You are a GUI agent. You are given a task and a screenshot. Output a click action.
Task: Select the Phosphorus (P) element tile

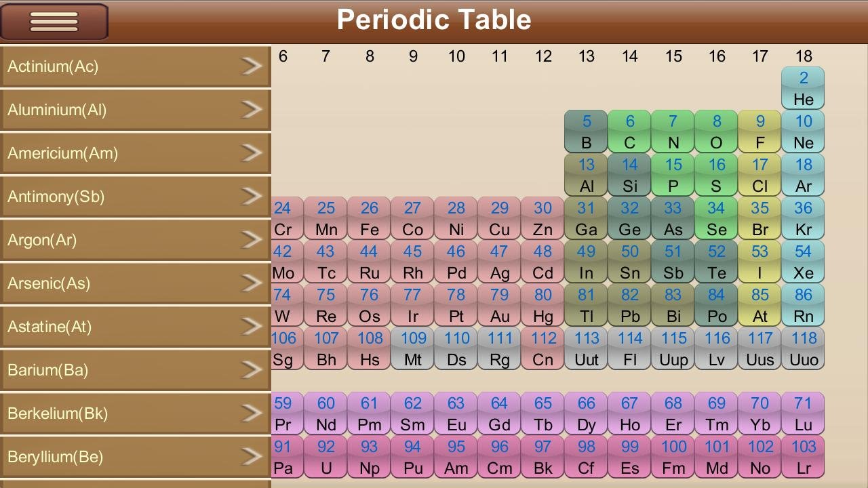673,175
